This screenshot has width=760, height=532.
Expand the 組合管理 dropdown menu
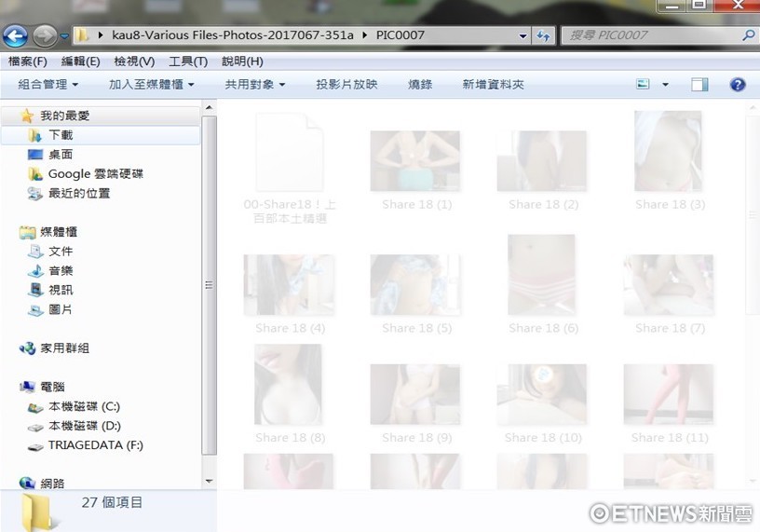click(48, 84)
